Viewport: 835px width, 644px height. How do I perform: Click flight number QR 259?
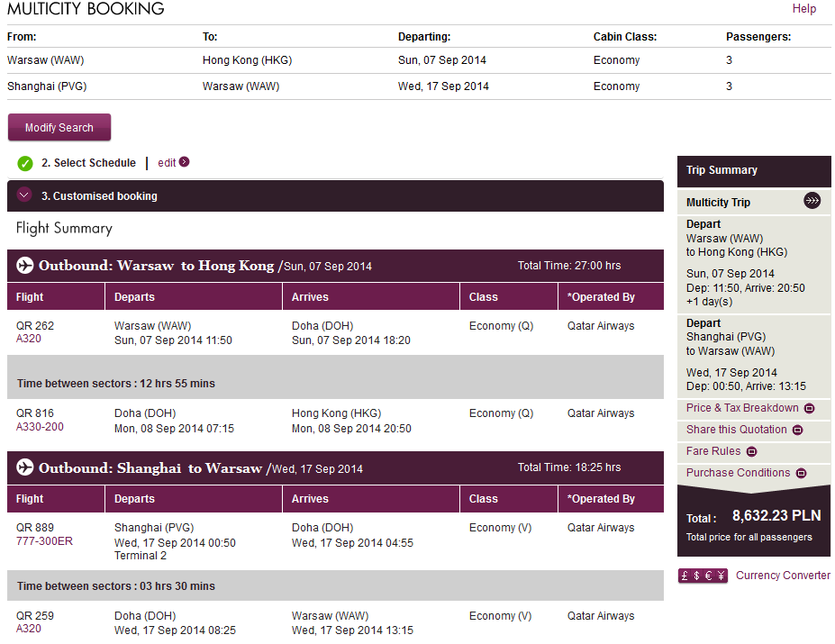(35, 616)
